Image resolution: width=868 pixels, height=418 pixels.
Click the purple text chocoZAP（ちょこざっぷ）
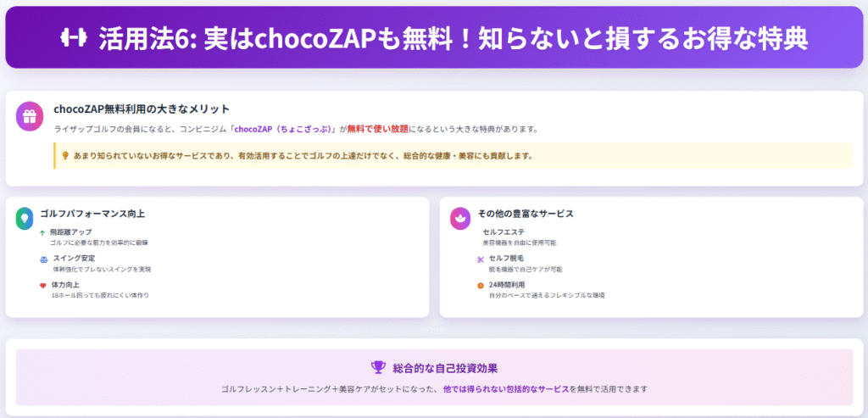[285, 129]
